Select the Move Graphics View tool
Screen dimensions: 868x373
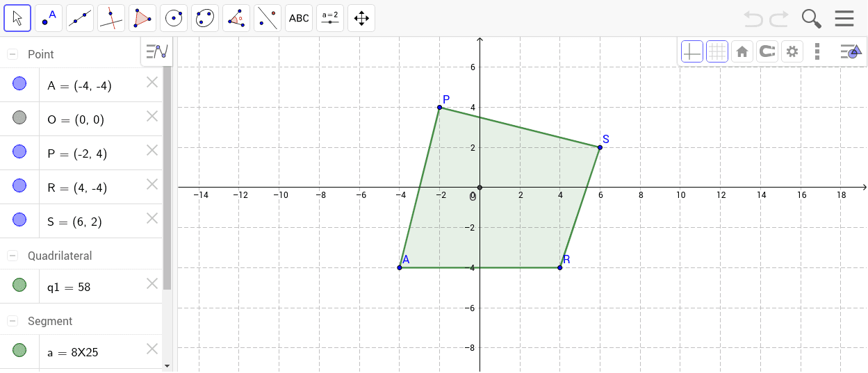(x=361, y=18)
